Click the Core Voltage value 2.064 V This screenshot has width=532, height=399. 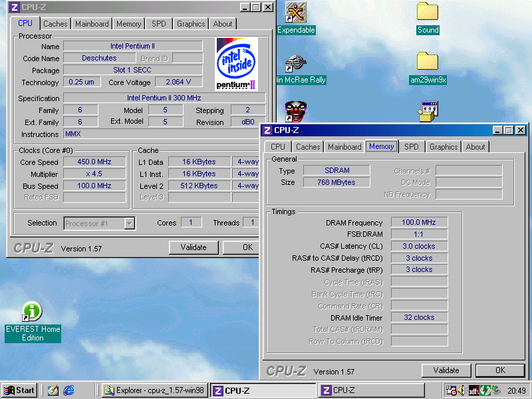[178, 82]
